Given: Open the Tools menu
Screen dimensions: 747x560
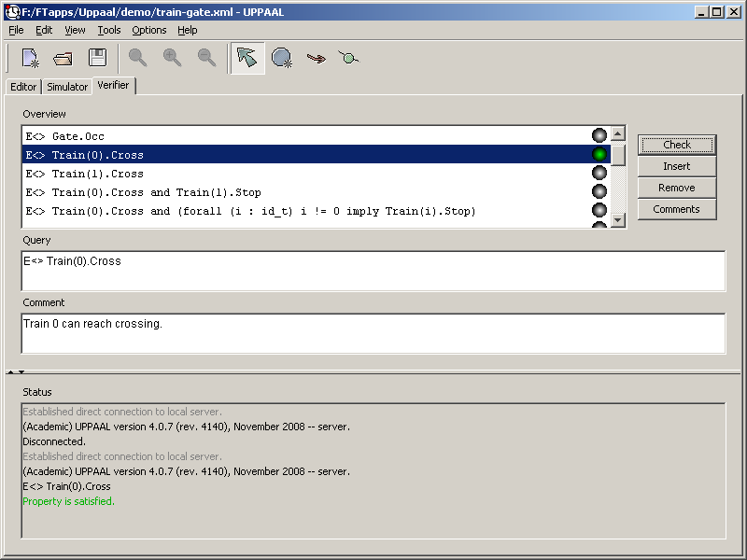Looking at the screenshot, I should point(109,30).
